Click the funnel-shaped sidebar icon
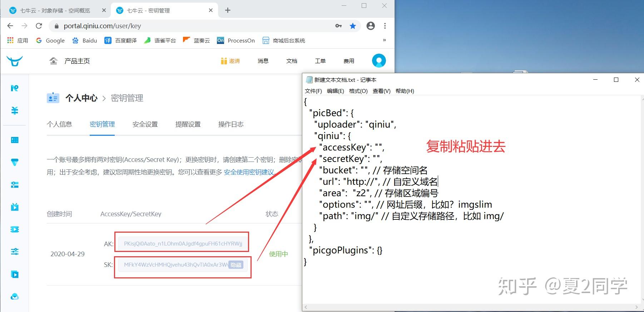The width and height of the screenshot is (644, 312). tap(15, 162)
